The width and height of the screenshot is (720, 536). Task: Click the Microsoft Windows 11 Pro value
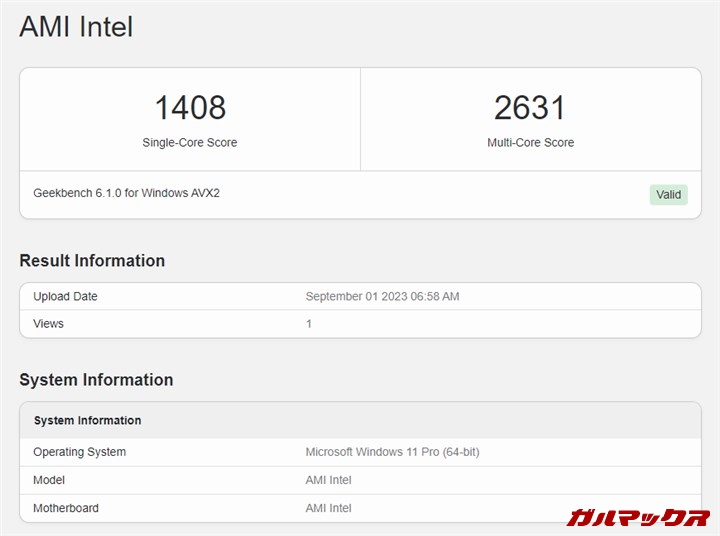pyautogui.click(x=392, y=452)
